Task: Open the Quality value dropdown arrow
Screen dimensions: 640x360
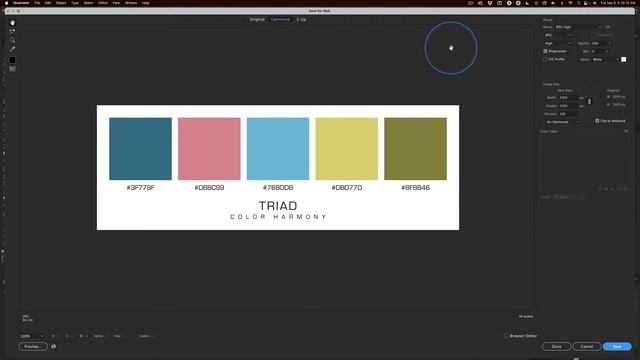Action: point(610,43)
